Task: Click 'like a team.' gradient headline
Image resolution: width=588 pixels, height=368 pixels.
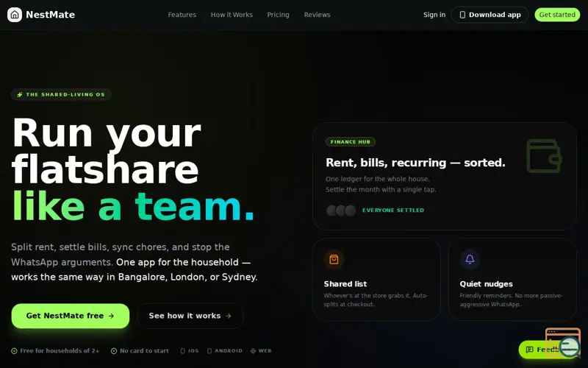Action: click(134, 206)
